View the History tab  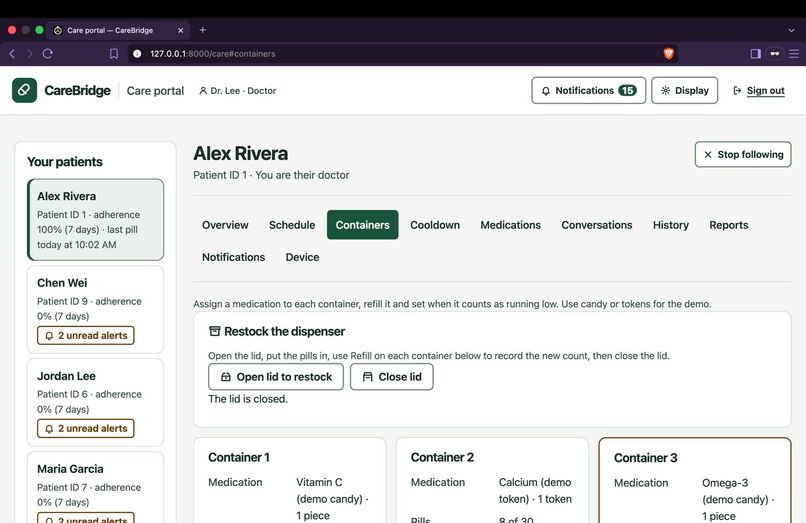coord(671,225)
